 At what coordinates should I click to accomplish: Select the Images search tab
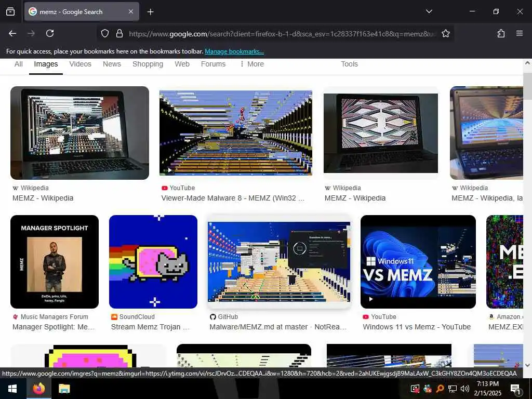46,64
